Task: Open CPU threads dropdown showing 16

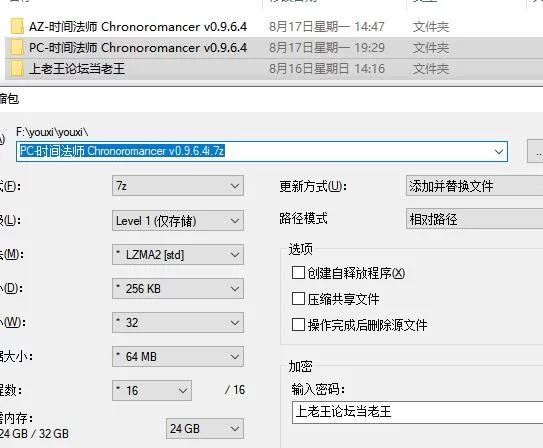Action: click(x=152, y=391)
